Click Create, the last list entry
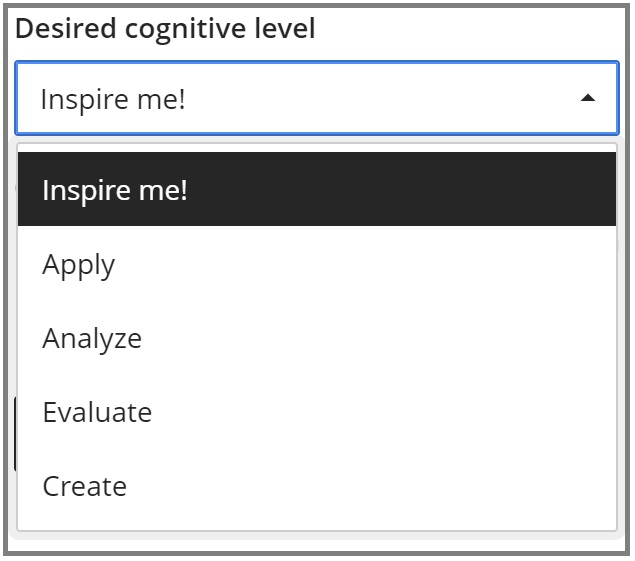Viewport: 635px width, 561px height. [85, 486]
